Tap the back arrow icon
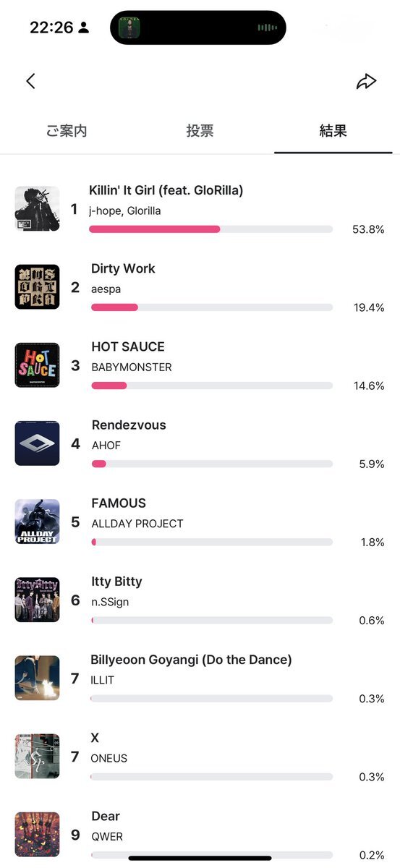 30,81
